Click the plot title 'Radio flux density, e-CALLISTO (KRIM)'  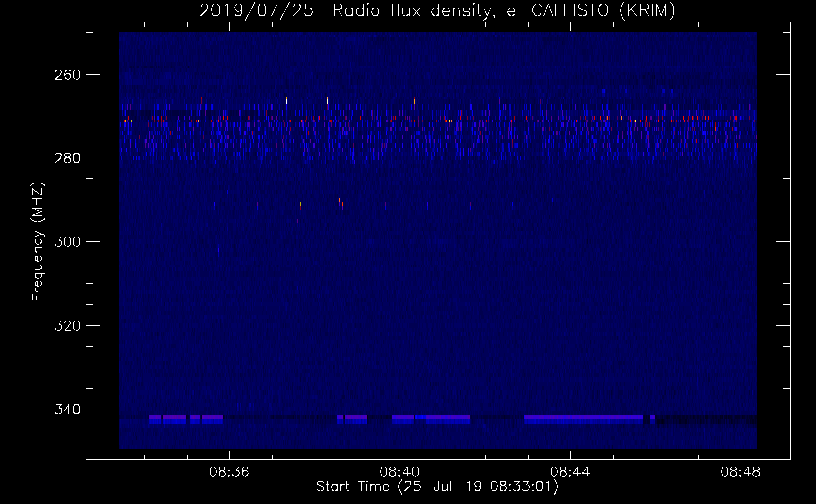pyautogui.click(x=503, y=11)
